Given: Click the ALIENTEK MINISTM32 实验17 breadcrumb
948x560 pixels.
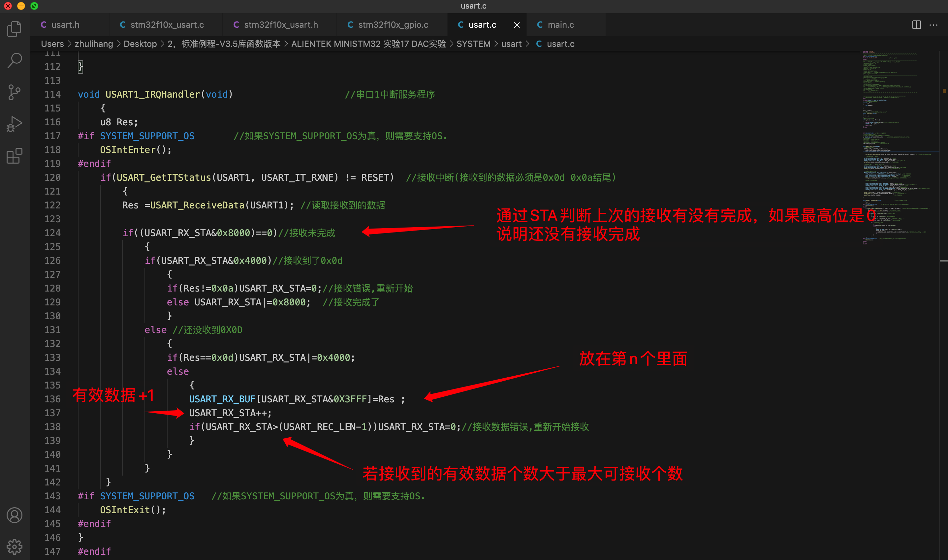Looking at the screenshot, I should [x=368, y=44].
